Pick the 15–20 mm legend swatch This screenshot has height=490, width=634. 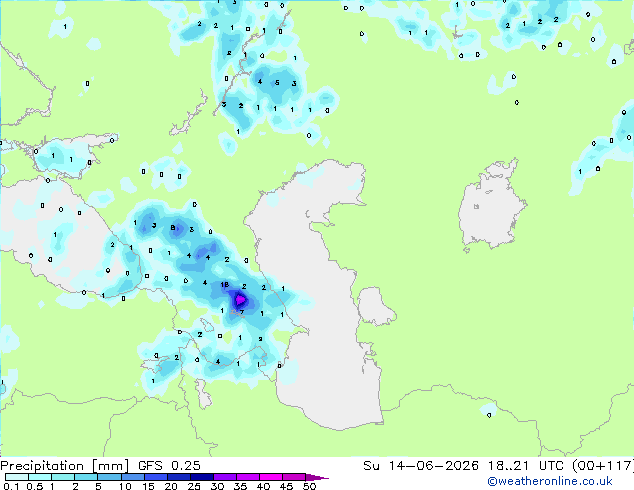pos(155,477)
